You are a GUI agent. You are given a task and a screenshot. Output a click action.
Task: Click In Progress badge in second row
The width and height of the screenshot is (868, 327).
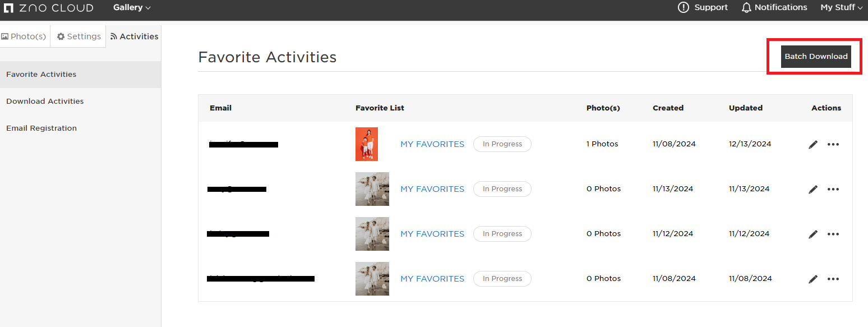pos(502,189)
